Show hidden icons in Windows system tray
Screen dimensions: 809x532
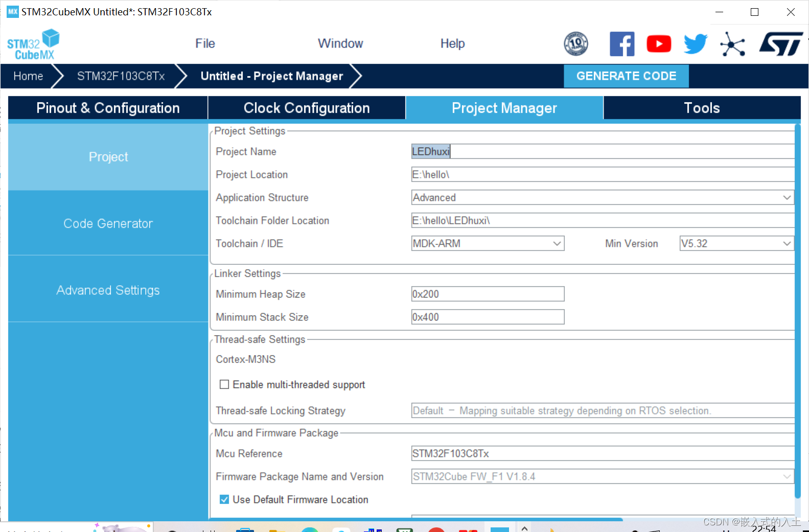(x=524, y=528)
